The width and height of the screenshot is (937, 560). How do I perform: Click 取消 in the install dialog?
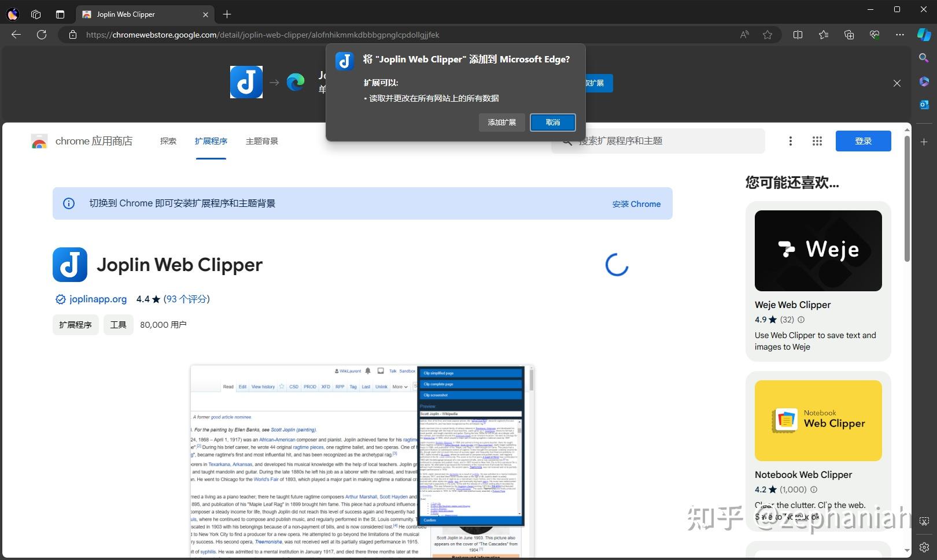coord(552,122)
